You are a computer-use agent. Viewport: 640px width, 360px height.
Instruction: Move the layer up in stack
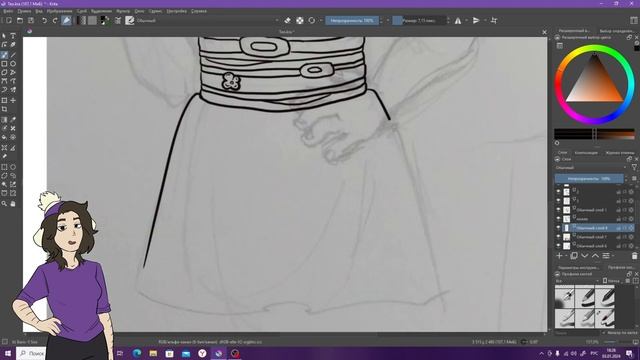click(595, 256)
